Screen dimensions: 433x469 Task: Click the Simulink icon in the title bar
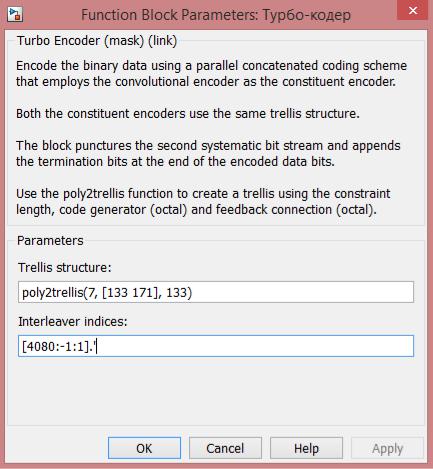[15, 15]
